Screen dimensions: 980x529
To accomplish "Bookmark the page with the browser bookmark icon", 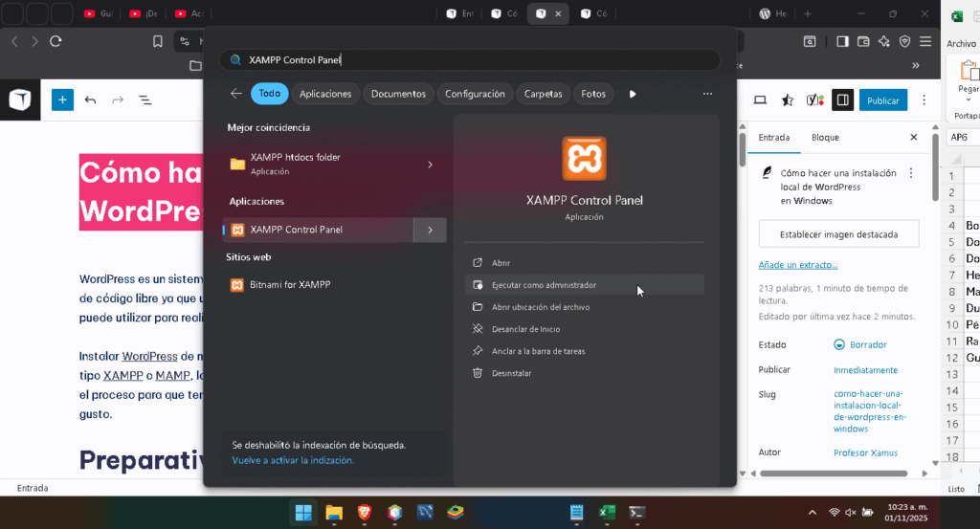I will point(158,41).
